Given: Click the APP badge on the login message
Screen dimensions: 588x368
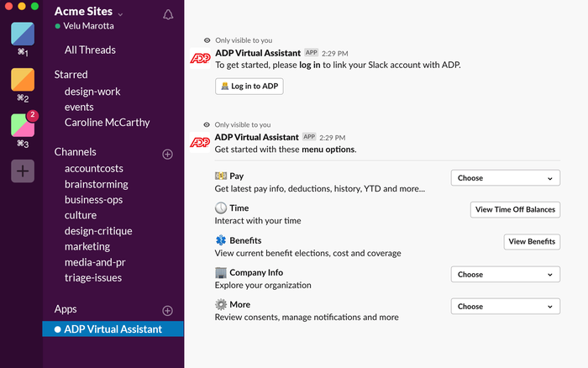Looking at the screenshot, I should tap(312, 53).
